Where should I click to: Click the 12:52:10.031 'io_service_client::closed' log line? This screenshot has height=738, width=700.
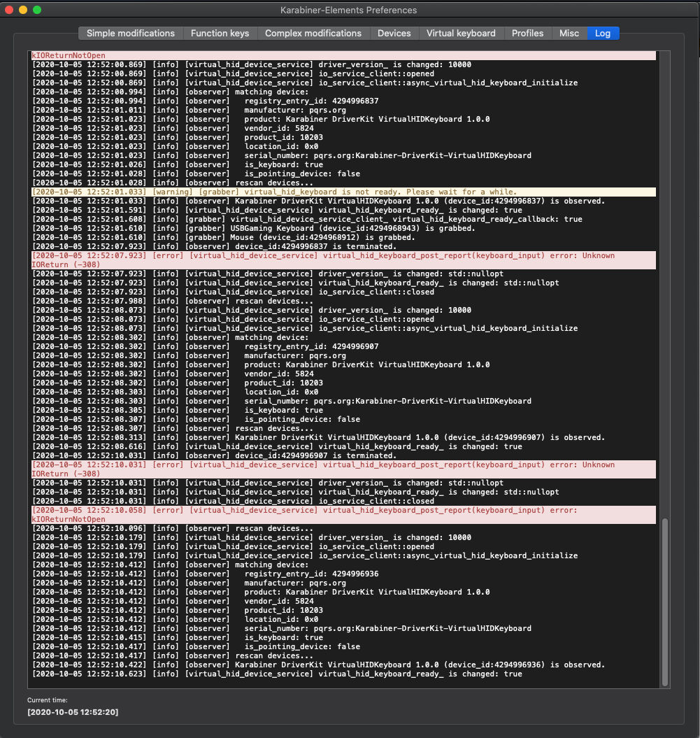point(233,502)
